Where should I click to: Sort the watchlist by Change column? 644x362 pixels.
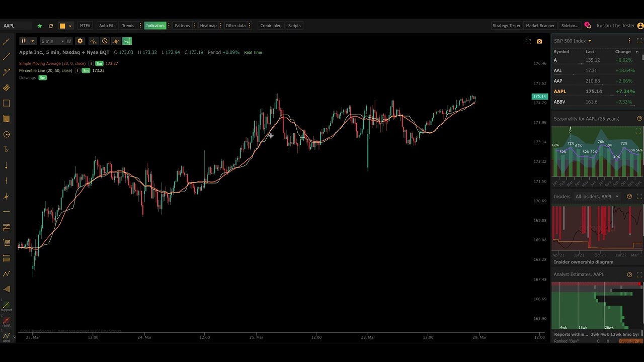[x=623, y=52]
